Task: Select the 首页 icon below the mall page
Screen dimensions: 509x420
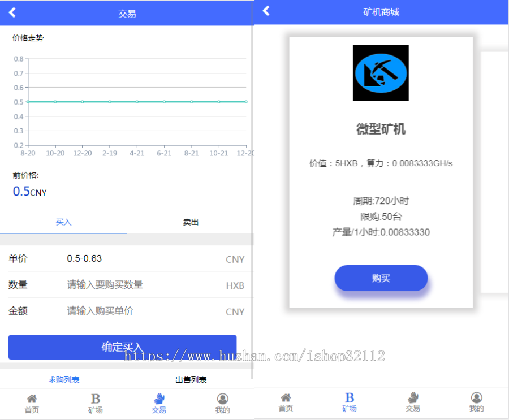Action: pos(286,402)
